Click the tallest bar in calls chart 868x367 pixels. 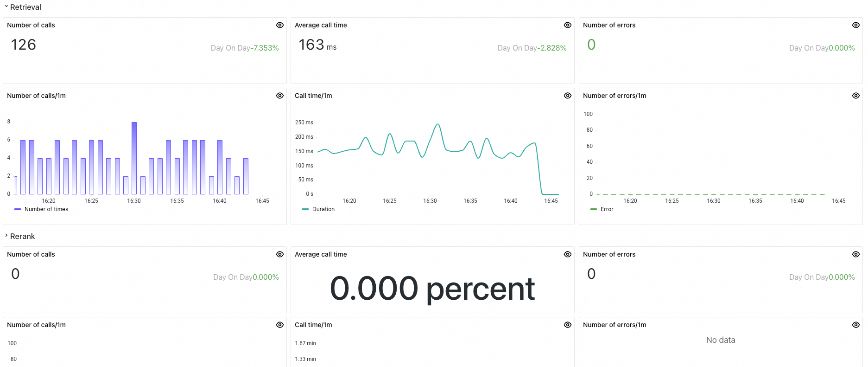[134, 158]
